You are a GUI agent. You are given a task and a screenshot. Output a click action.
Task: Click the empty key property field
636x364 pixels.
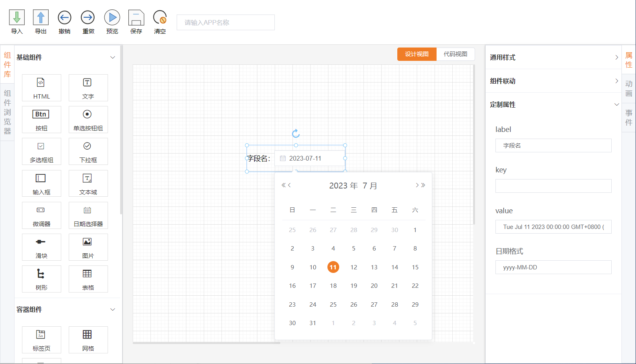(x=554, y=186)
